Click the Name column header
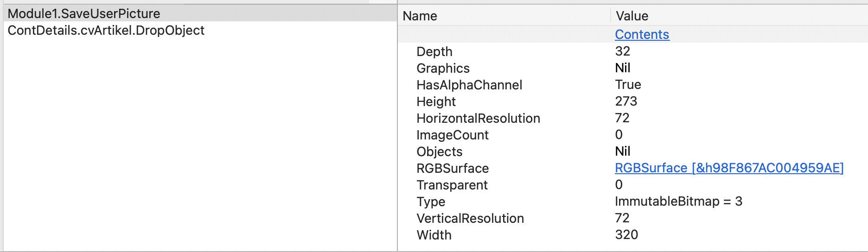This screenshot has height=252, width=868. (x=420, y=16)
